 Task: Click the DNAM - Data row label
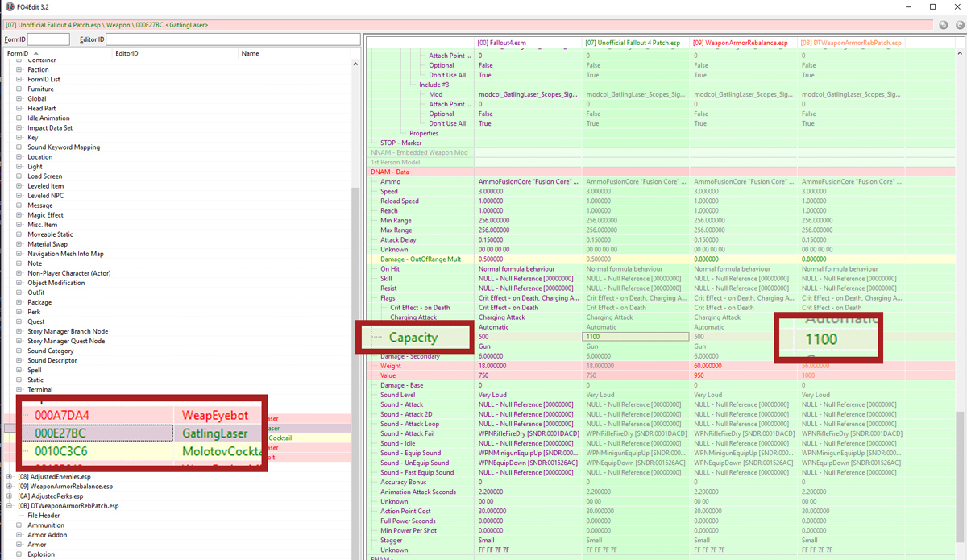(x=392, y=172)
